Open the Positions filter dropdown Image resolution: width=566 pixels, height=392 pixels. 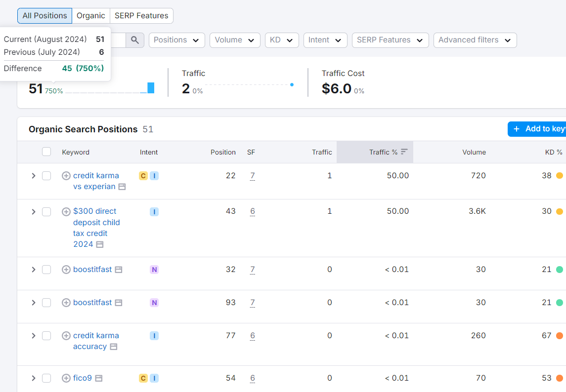click(177, 40)
